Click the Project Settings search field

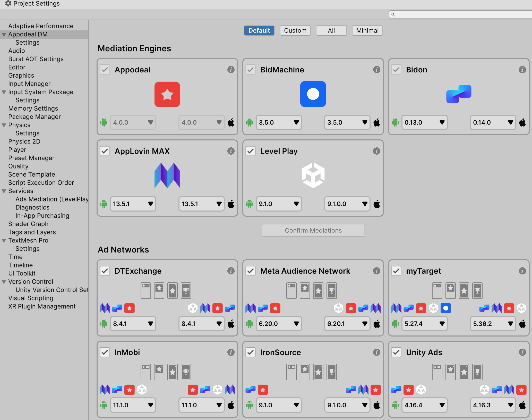[x=460, y=14]
